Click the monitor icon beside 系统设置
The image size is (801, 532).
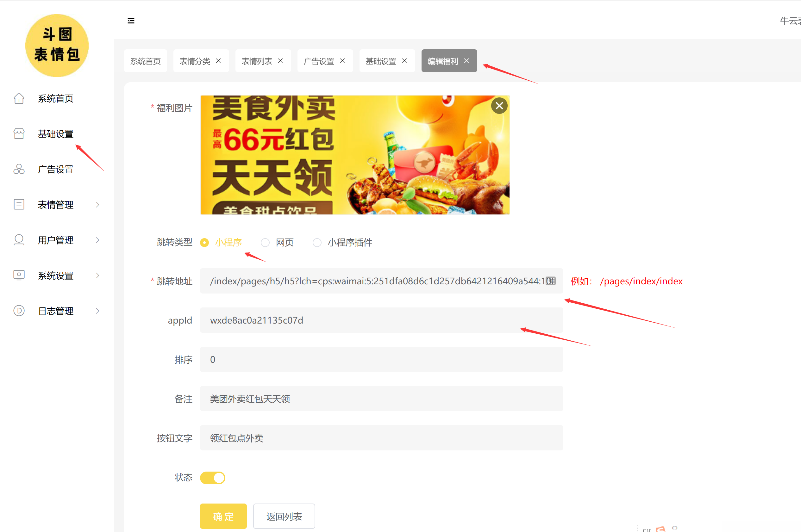coord(19,275)
